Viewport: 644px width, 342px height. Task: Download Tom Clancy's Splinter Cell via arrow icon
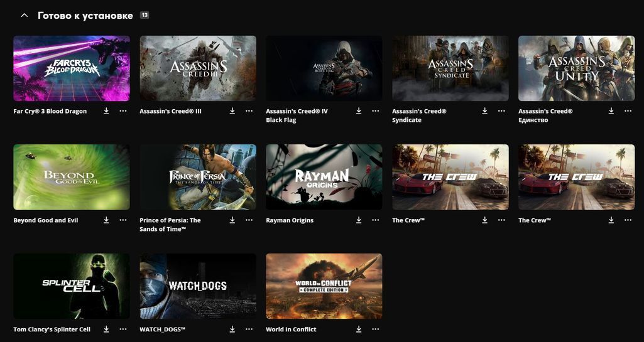click(106, 329)
